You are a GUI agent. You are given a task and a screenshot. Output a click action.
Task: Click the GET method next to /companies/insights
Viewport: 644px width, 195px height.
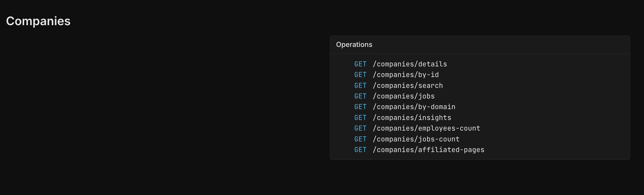[360, 118]
